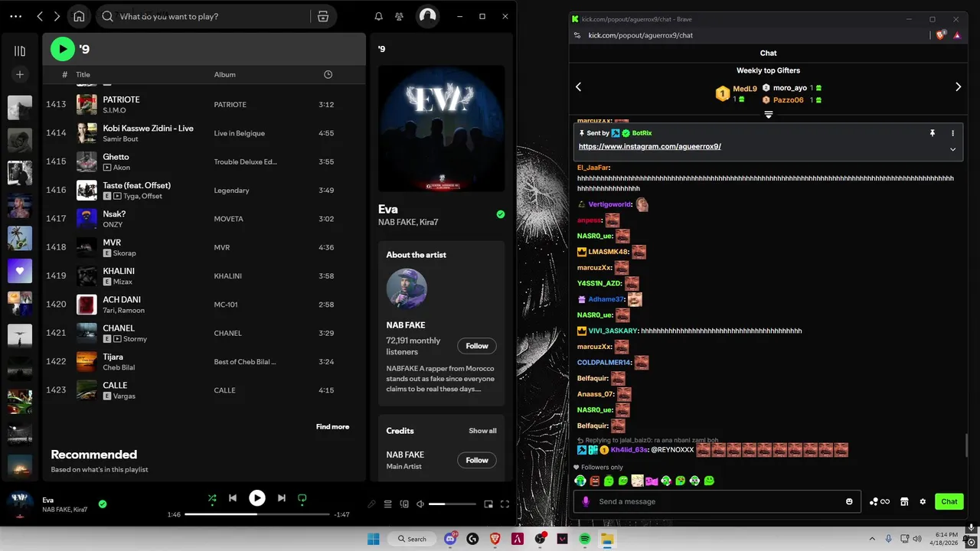
Task: Open Liked Songs heart tile in sidebar
Action: [20, 271]
